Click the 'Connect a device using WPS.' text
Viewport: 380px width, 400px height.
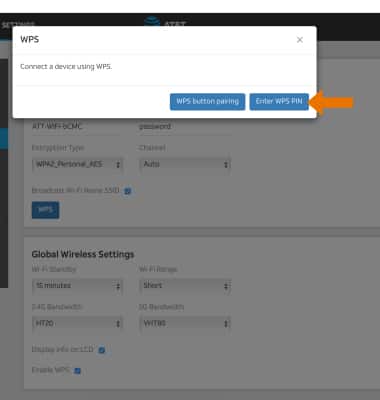66,67
